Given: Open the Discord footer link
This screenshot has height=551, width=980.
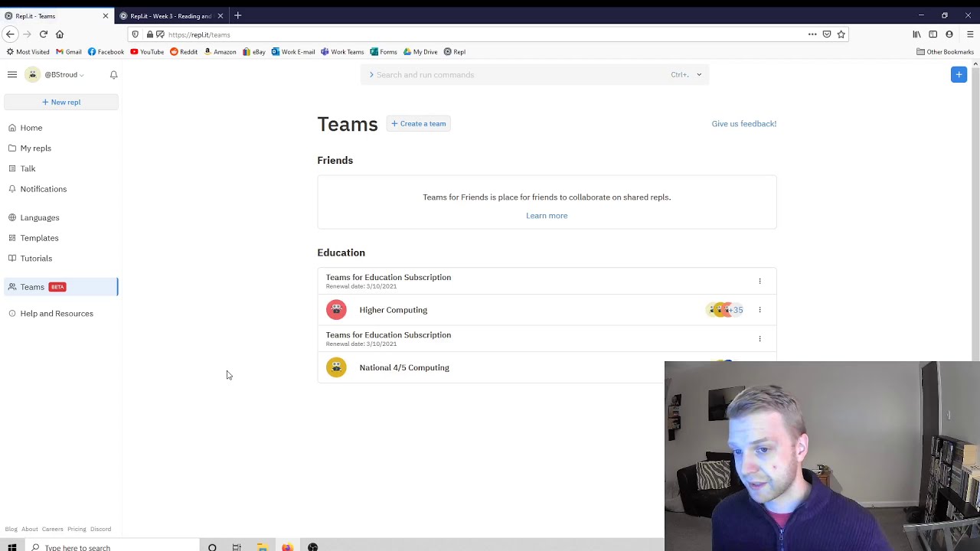Looking at the screenshot, I should 100,530.
